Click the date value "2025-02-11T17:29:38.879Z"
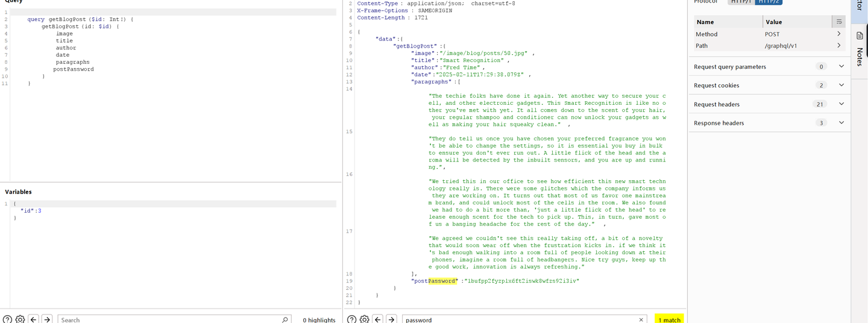868x323 pixels. coord(480,75)
